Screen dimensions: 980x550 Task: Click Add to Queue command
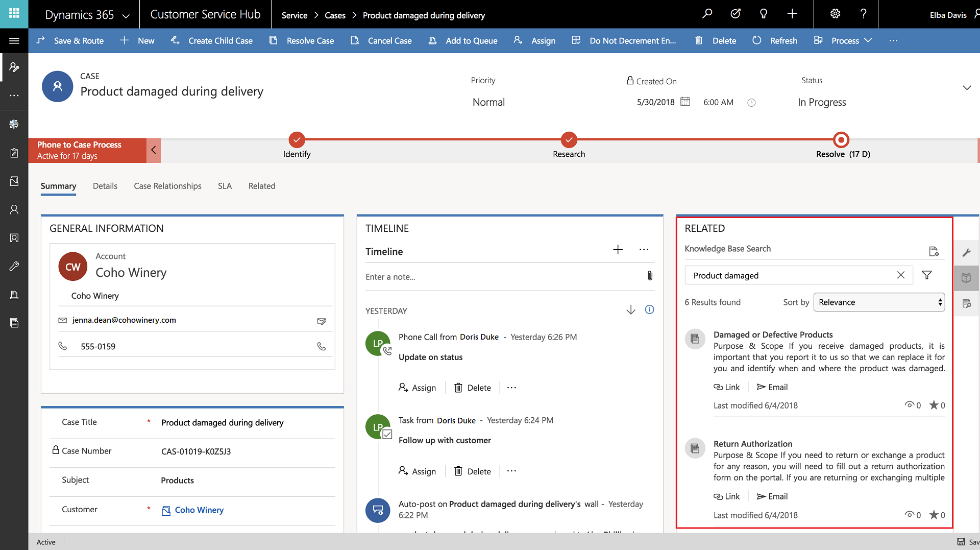[x=462, y=41]
